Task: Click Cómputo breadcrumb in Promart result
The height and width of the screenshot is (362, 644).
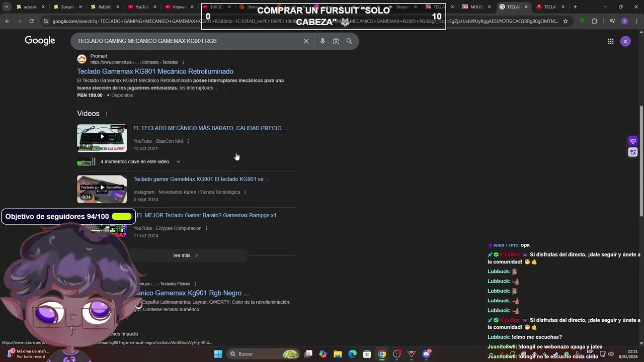Action: pos(150,62)
